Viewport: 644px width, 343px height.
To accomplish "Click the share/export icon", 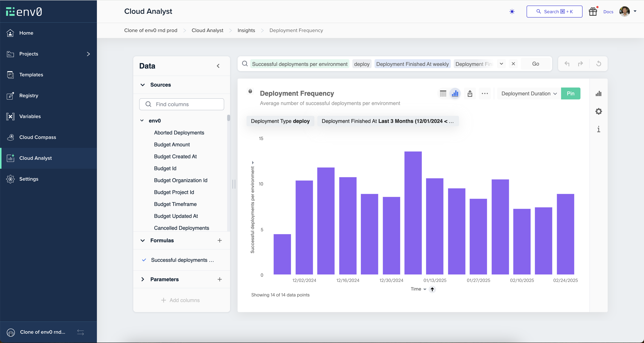I will click(x=470, y=93).
